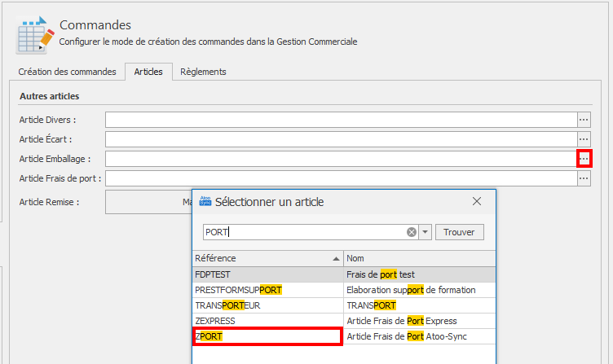613x364 pixels.
Task: Click the ellipsis button beside Article Écart
Action: pos(584,139)
